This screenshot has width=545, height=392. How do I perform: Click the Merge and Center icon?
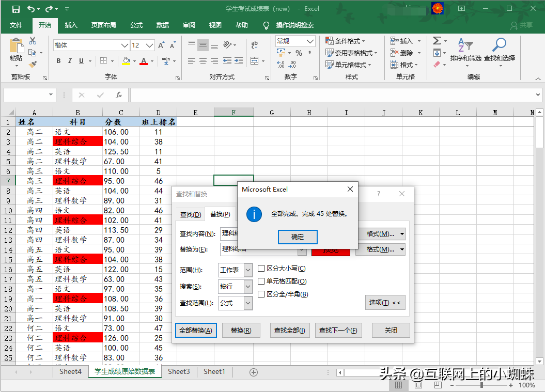coord(255,61)
